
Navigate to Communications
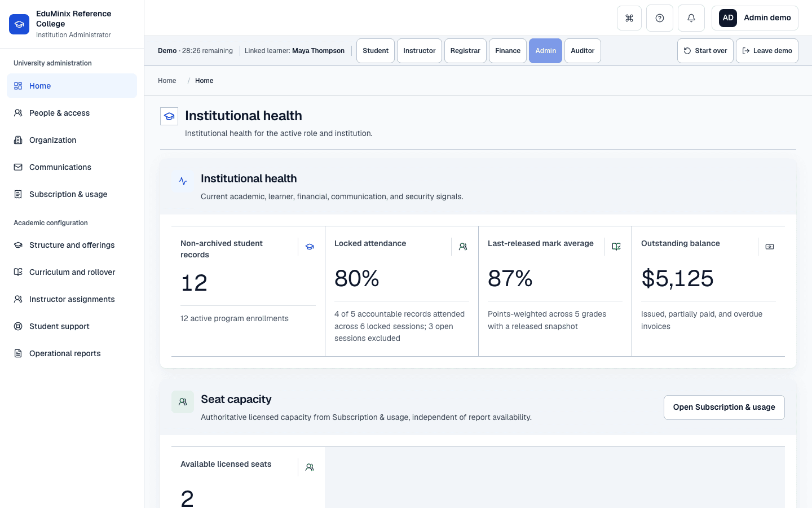[72, 167]
